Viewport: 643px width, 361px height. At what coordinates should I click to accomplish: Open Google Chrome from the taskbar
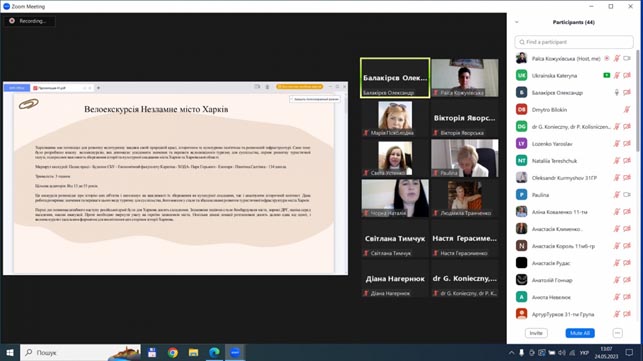[x=173, y=352]
